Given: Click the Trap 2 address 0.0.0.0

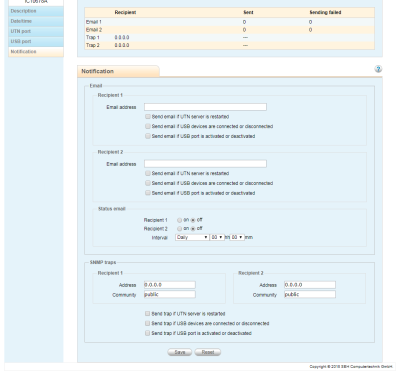Looking at the screenshot, I should tap(122, 45).
